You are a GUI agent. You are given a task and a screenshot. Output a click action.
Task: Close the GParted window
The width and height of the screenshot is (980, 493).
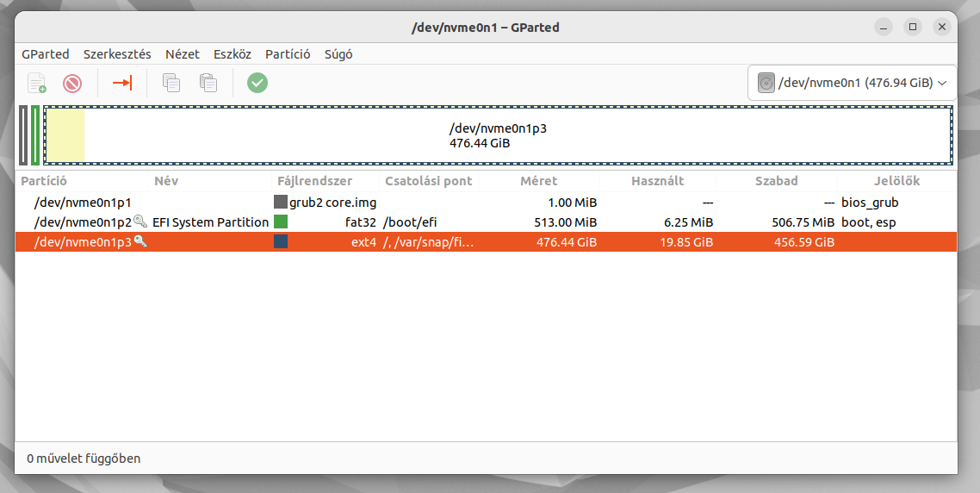[x=942, y=27]
